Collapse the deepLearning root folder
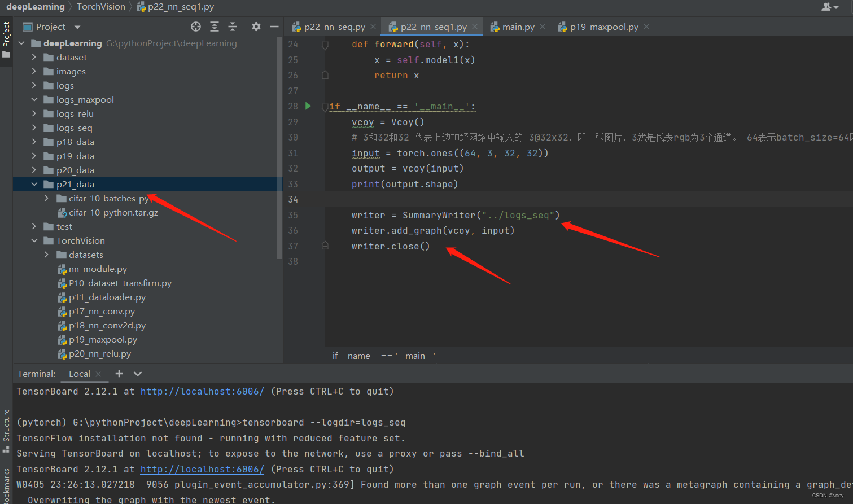The image size is (853, 504). coord(21,43)
